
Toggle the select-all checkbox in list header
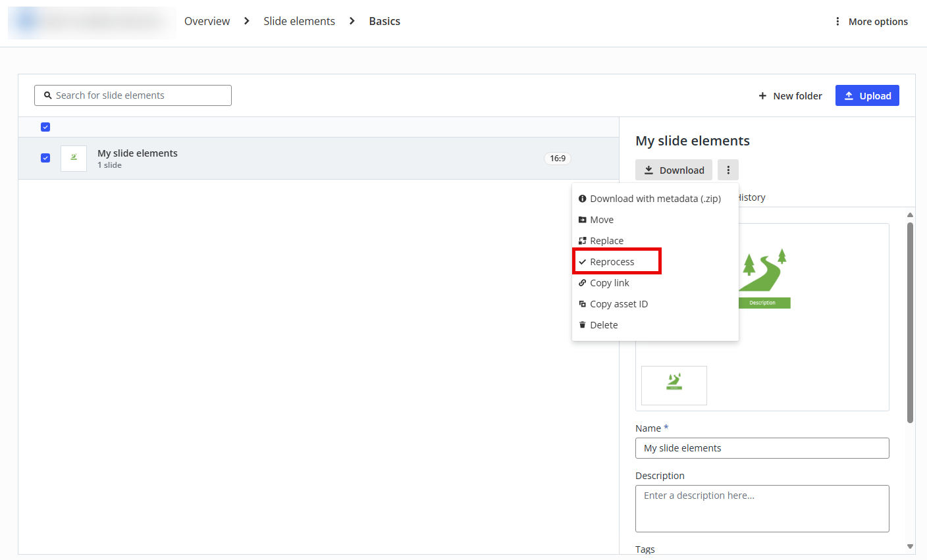tap(45, 127)
